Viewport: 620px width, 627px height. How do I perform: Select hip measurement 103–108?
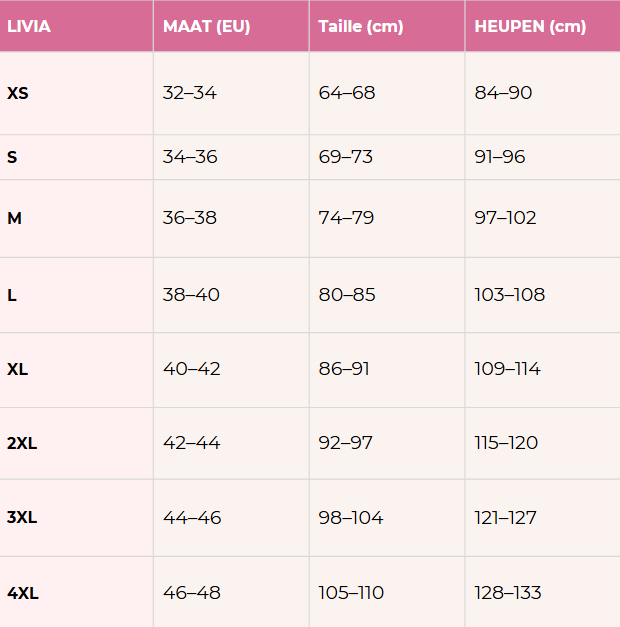click(x=509, y=295)
